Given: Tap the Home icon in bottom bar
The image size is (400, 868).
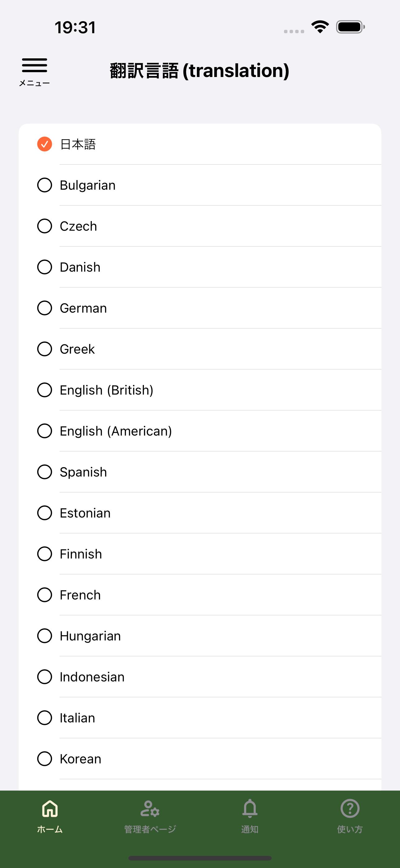Looking at the screenshot, I should [x=50, y=809].
